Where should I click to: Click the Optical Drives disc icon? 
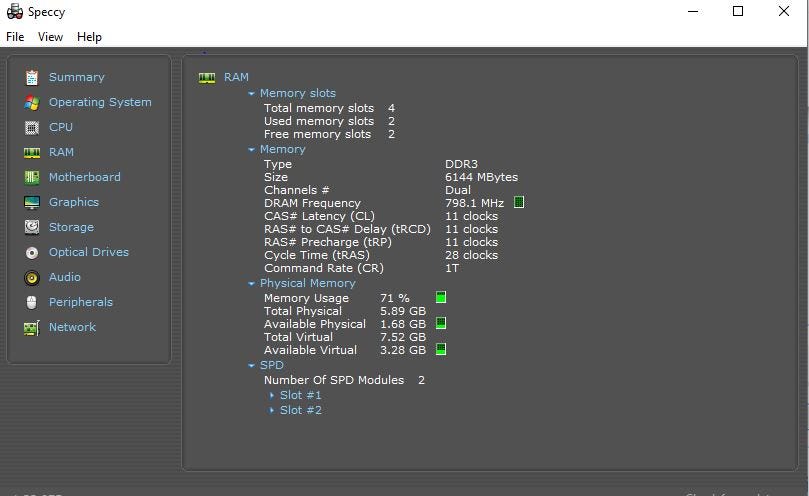32,252
